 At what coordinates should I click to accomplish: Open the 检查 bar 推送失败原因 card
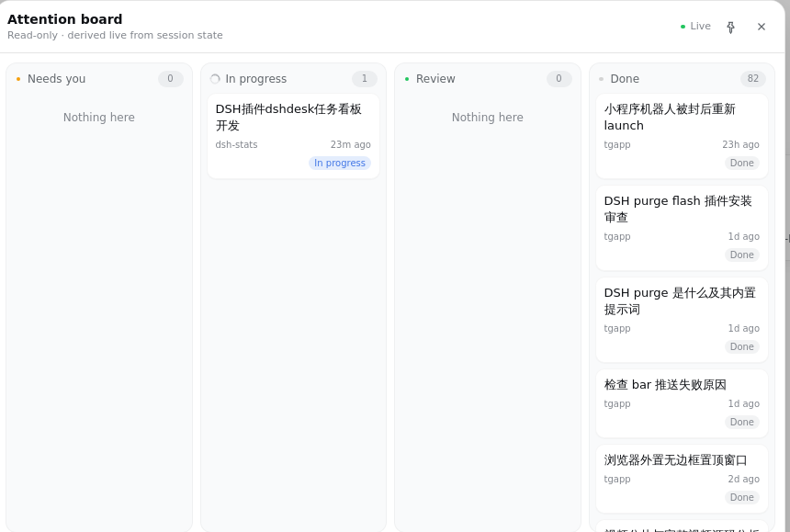coord(682,403)
